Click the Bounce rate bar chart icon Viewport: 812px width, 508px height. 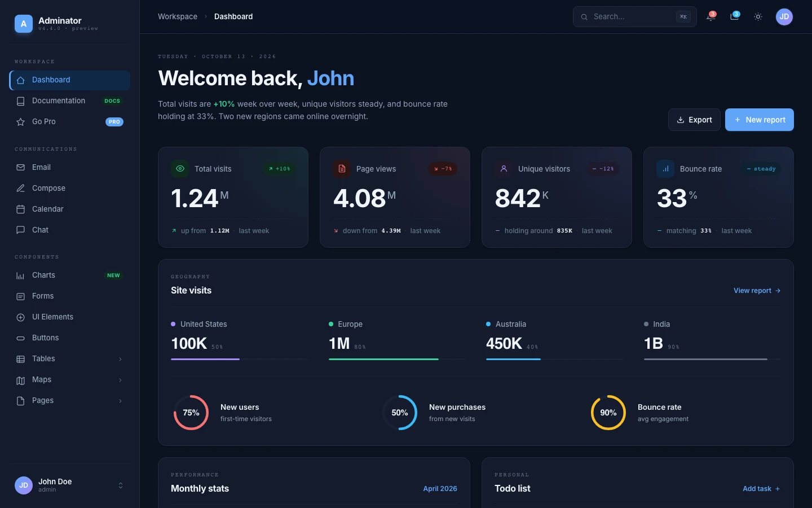[665, 169]
